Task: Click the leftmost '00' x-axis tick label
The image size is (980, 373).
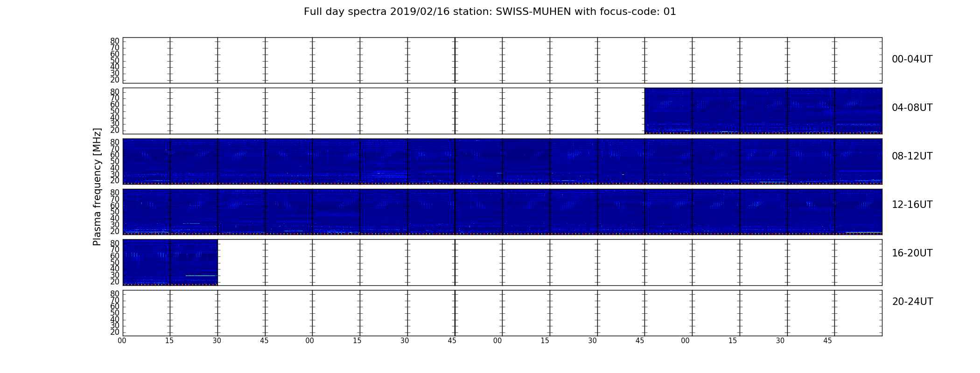Action: pyautogui.click(x=122, y=341)
